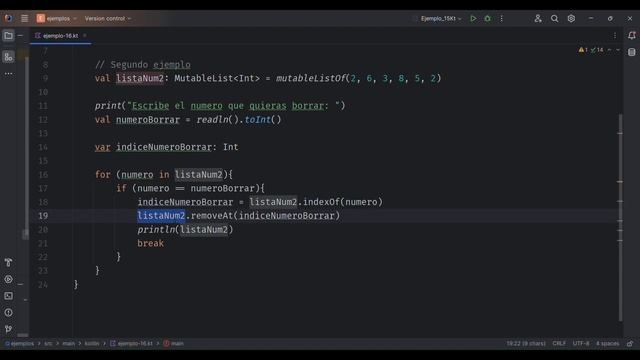This screenshot has width=640, height=360.
Task: Click the main folder breadcrumb
Action: point(69,344)
